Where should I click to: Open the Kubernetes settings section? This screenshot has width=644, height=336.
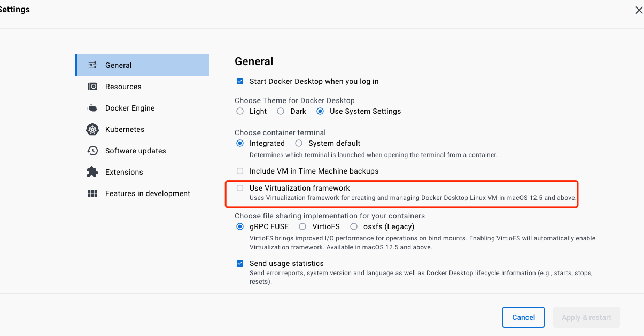coord(125,129)
